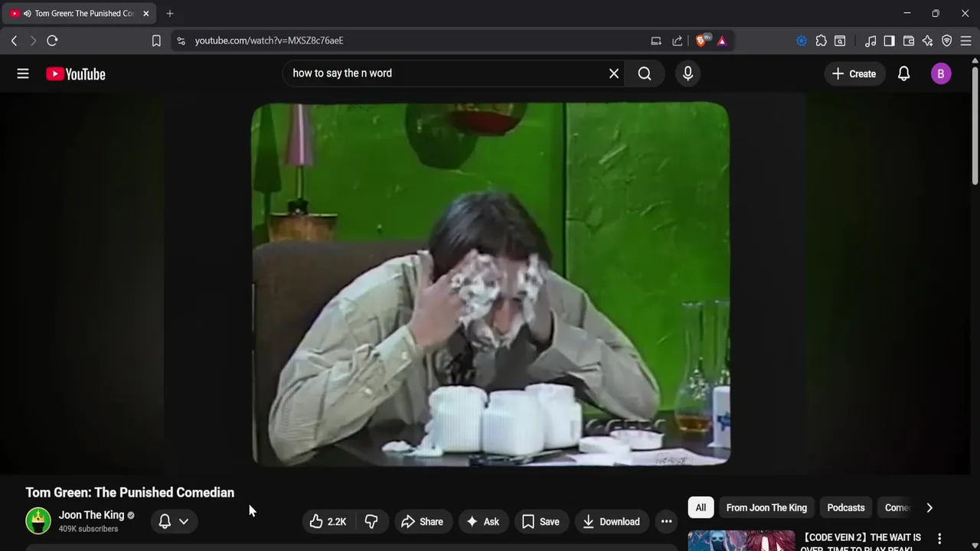View site information icon in address bar

tap(181, 41)
